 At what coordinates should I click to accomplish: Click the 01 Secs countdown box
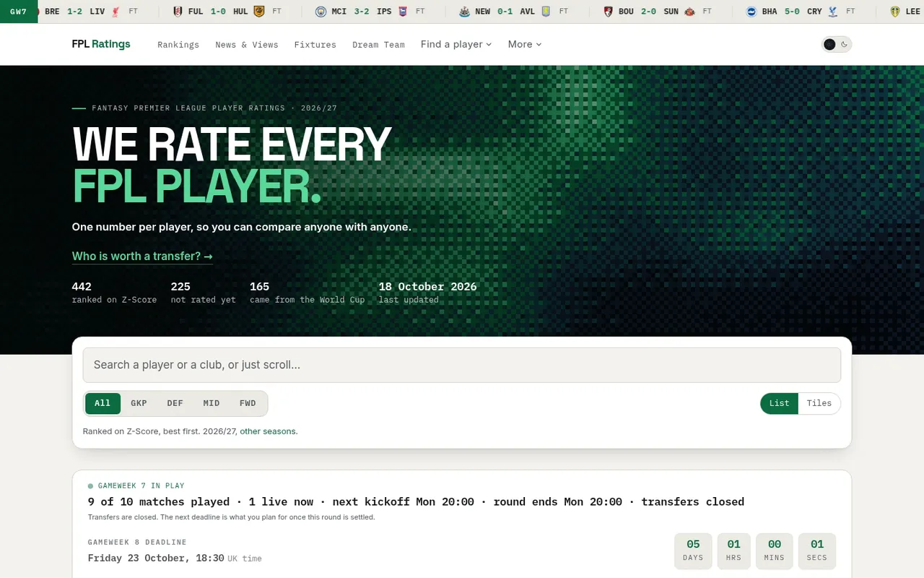click(817, 551)
